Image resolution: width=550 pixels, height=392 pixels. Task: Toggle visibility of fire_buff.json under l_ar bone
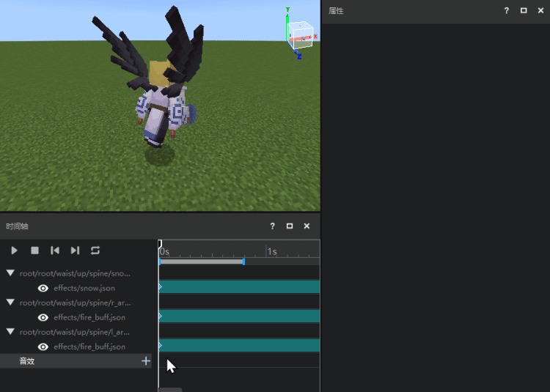[x=43, y=347]
